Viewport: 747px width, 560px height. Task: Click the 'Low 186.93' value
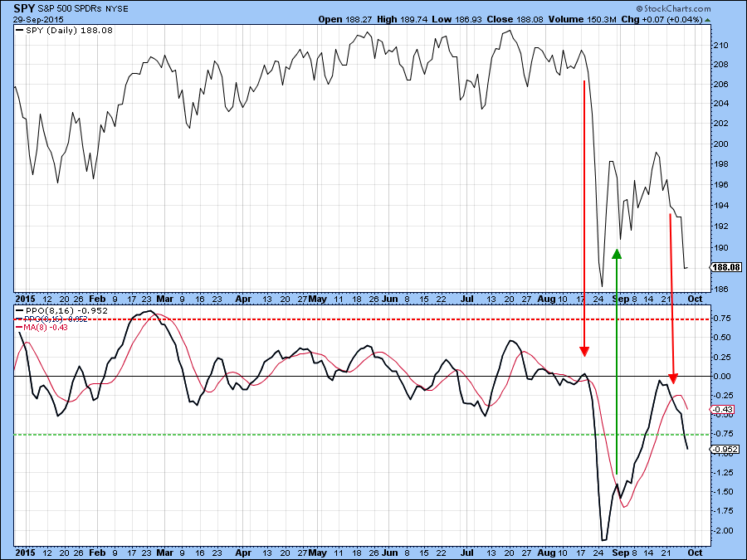click(456, 20)
